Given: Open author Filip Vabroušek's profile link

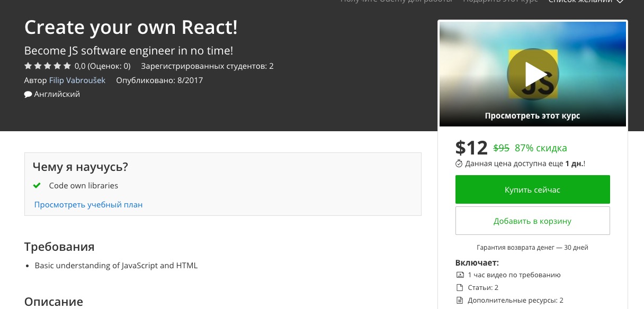Looking at the screenshot, I should (x=77, y=80).
